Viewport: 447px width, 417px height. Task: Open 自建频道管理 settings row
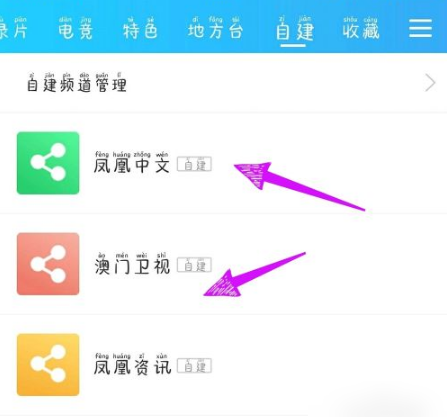click(x=223, y=83)
